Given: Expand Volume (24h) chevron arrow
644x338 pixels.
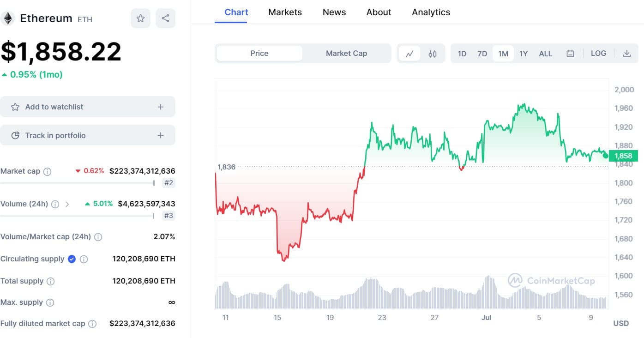Looking at the screenshot, I should pos(67,204).
